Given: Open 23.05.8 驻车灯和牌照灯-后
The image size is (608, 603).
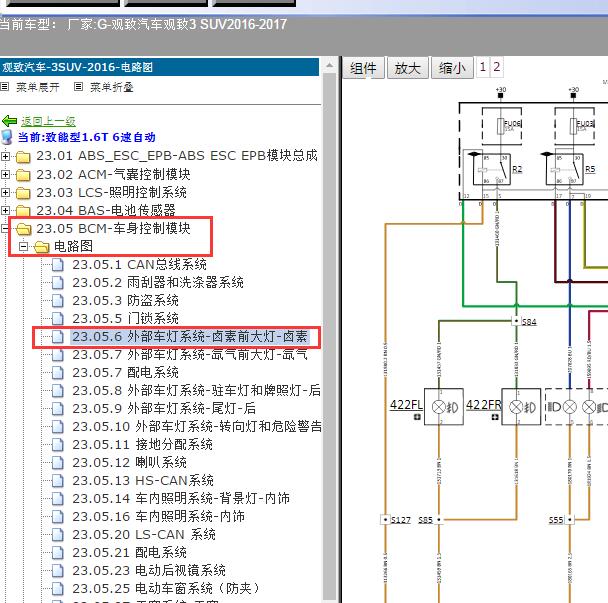Looking at the screenshot, I should [196, 390].
